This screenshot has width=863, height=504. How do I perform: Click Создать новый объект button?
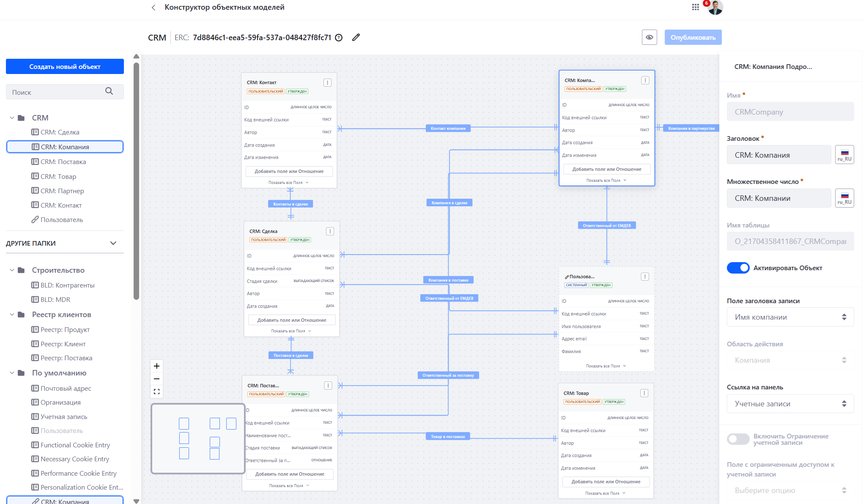[65, 66]
